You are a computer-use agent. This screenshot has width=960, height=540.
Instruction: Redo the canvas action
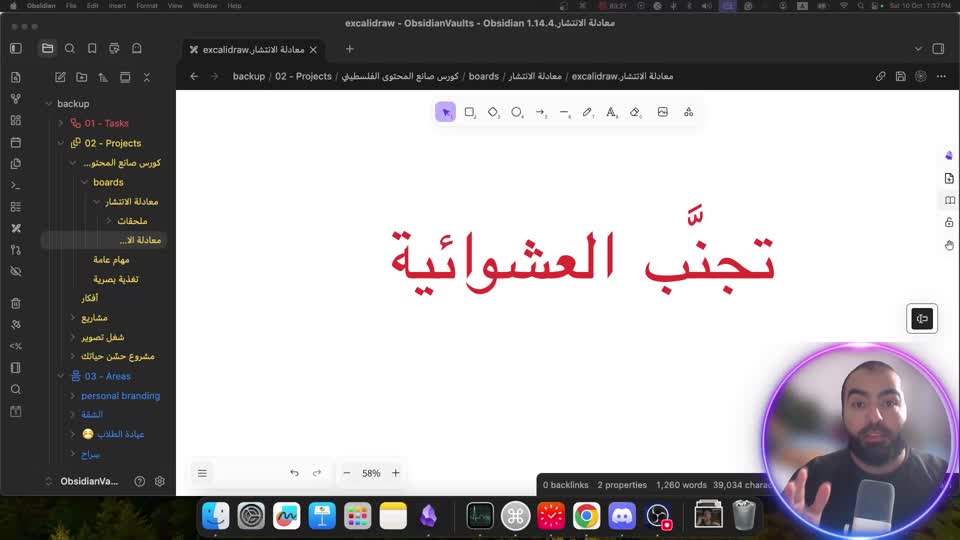(x=317, y=473)
